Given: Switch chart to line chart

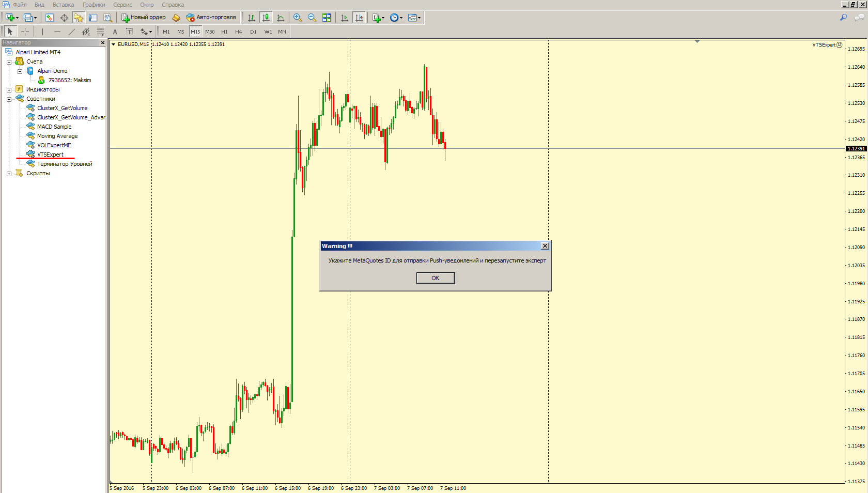Looking at the screenshot, I should pyautogui.click(x=281, y=18).
